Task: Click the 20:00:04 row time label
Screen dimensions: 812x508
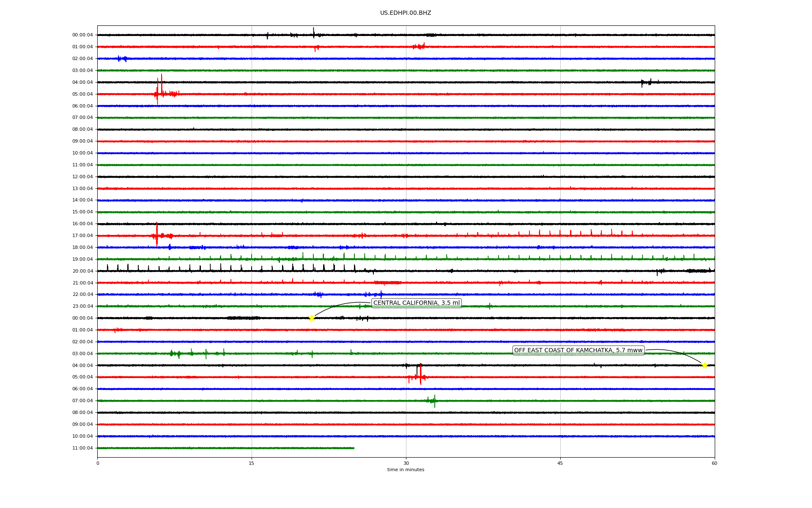Action: 82,271
